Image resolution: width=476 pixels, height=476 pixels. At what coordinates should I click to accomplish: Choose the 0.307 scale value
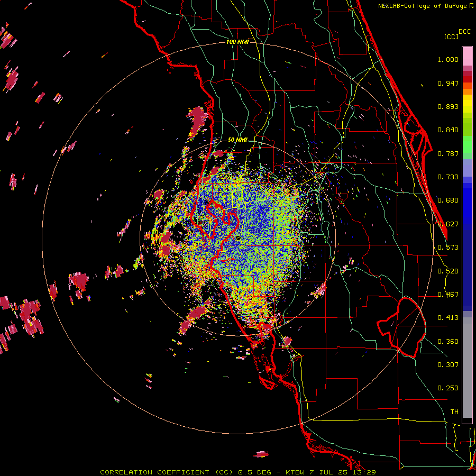click(448, 365)
